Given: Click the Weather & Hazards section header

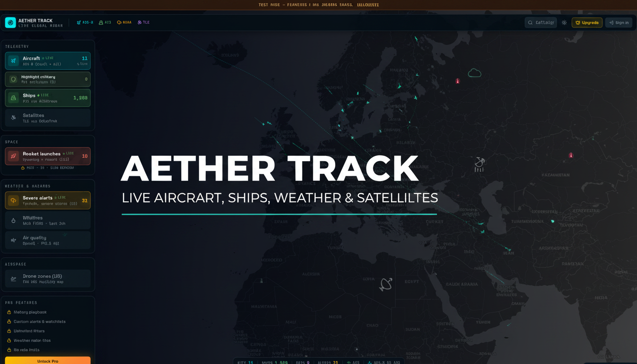Looking at the screenshot, I should (27, 186).
